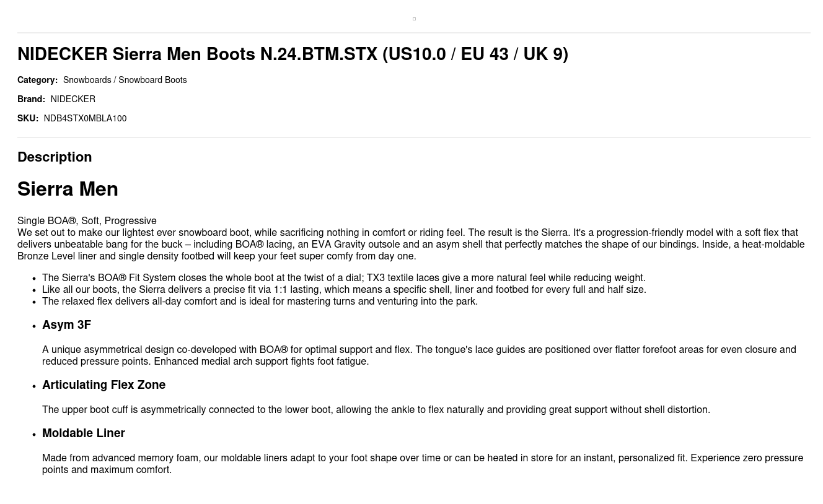
Task: Click the NIDECKER Sierra Men Boots product title
Action: click(x=293, y=54)
